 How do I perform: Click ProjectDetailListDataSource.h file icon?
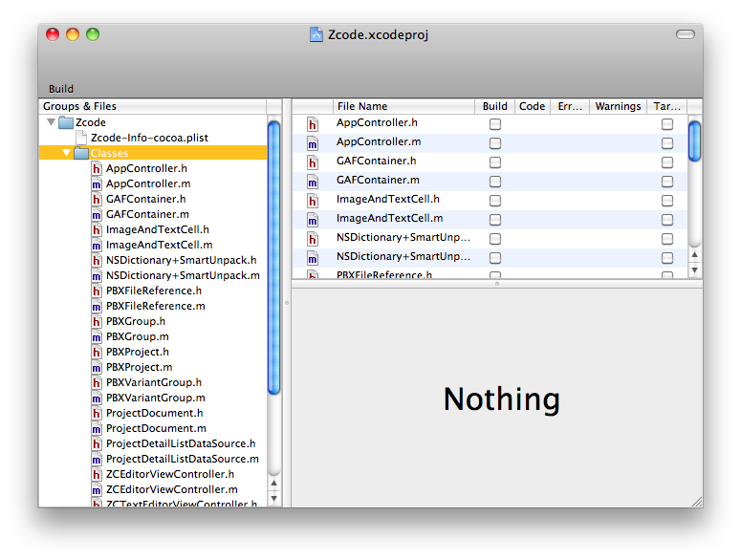97,443
